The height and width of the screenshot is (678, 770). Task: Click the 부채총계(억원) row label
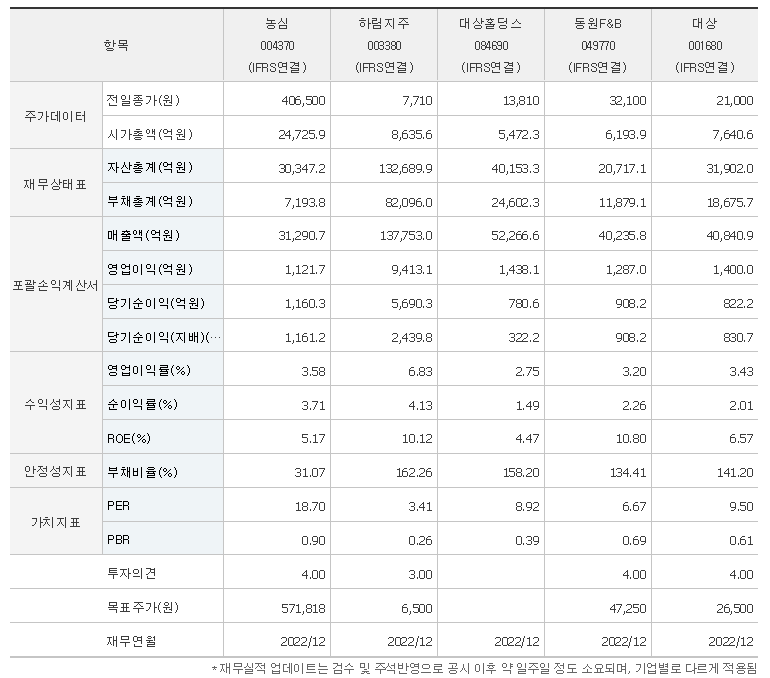[150, 201]
